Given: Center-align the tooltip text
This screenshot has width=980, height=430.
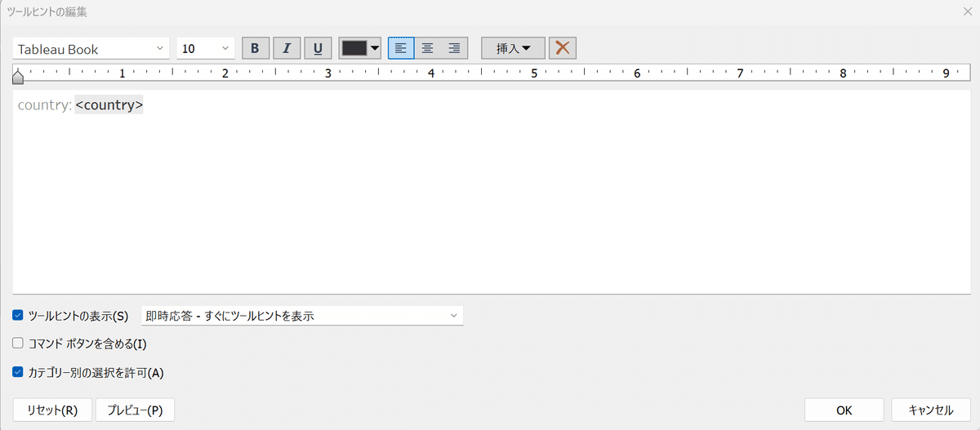Looking at the screenshot, I should [427, 48].
